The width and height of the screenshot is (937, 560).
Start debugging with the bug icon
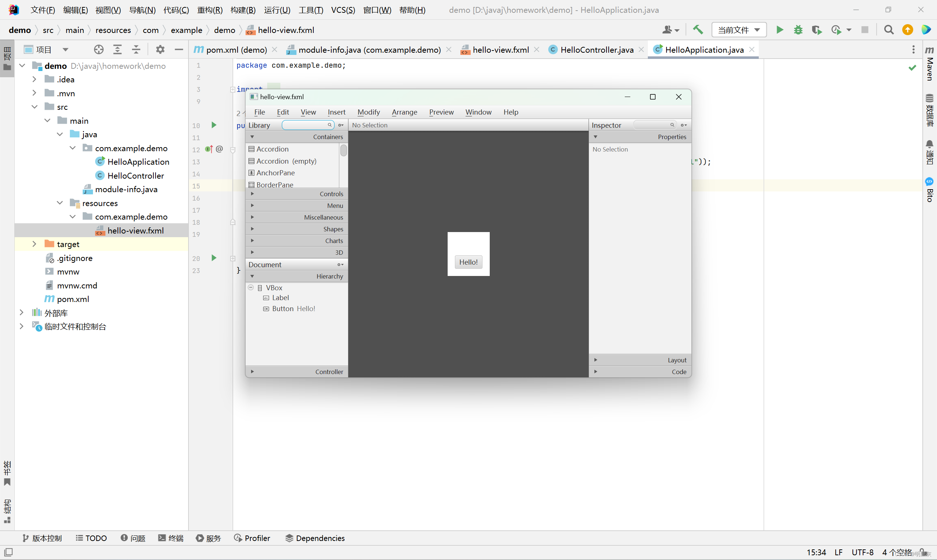pyautogui.click(x=798, y=29)
